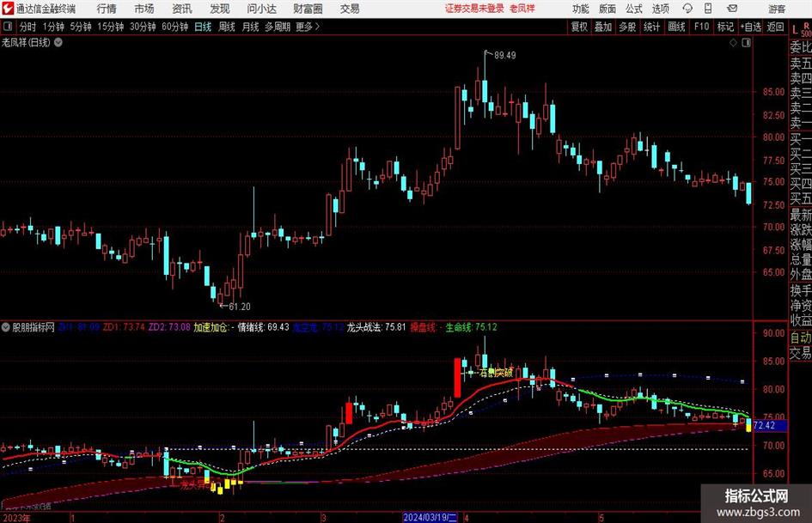
Task: Click the ZD1: 73.74 indicator value
Action: click(x=124, y=327)
